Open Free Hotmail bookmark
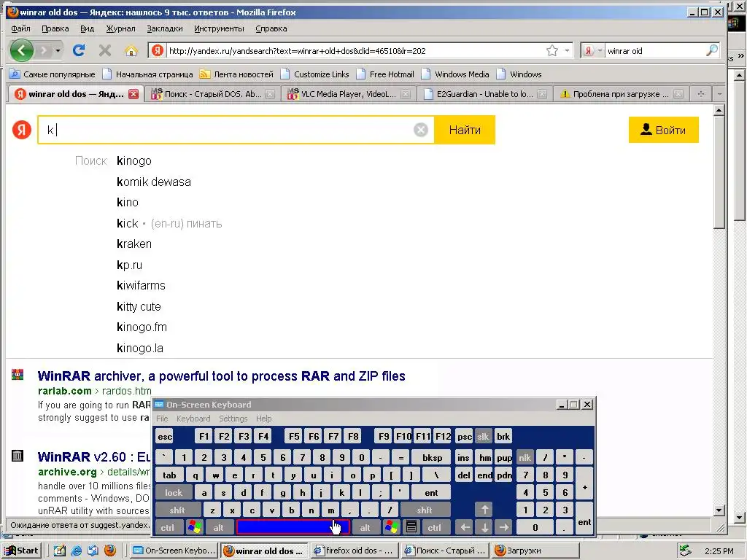The width and height of the screenshot is (747, 560). coord(386,74)
